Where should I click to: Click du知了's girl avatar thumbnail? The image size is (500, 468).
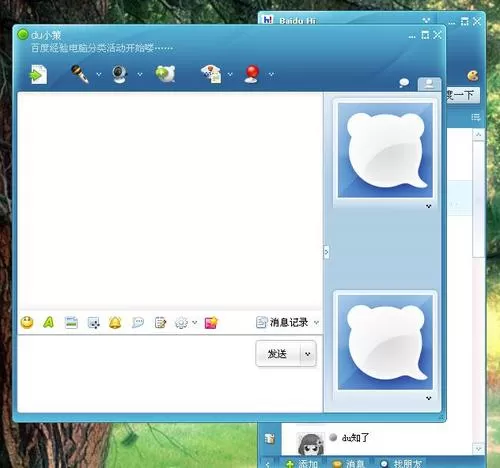(x=311, y=444)
